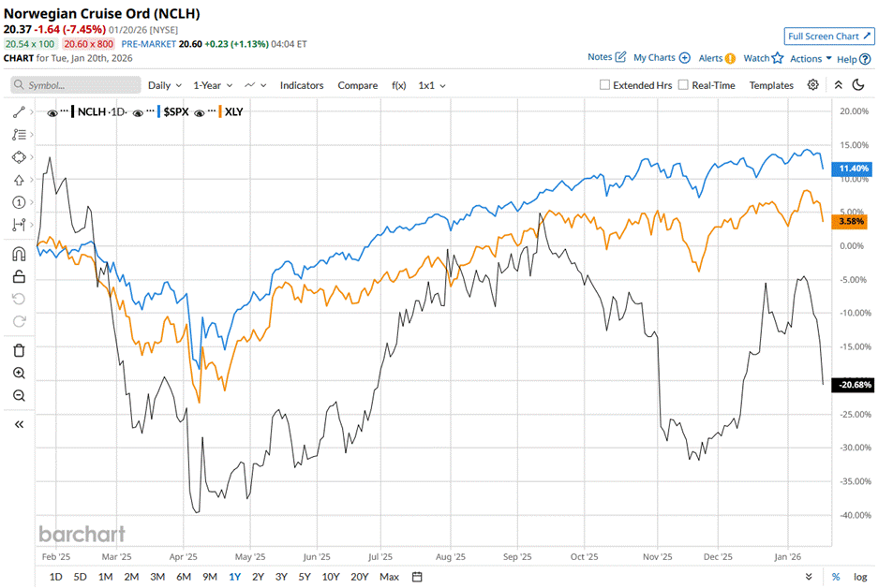Open the 1x1 layout dropdown

click(432, 85)
